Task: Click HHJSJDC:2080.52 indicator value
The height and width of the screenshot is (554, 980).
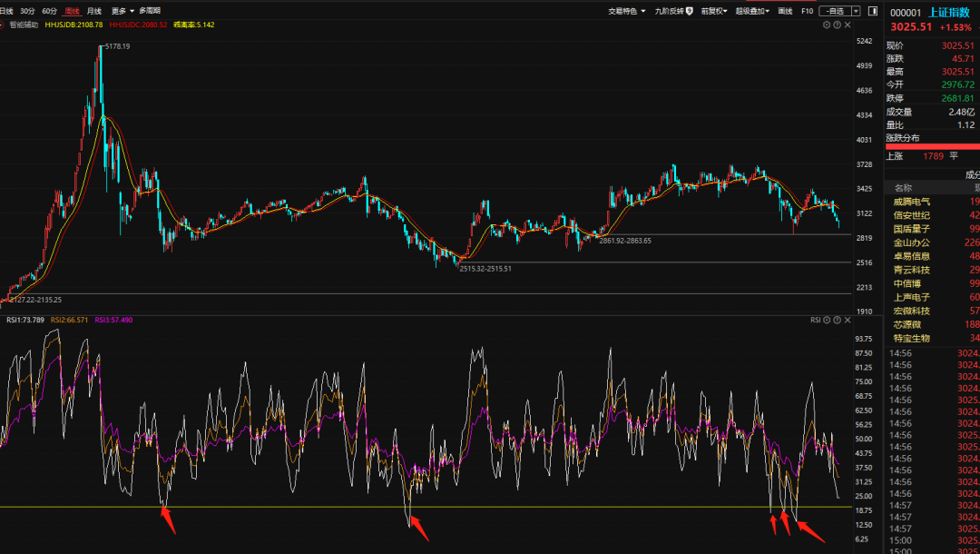Action: [x=138, y=25]
